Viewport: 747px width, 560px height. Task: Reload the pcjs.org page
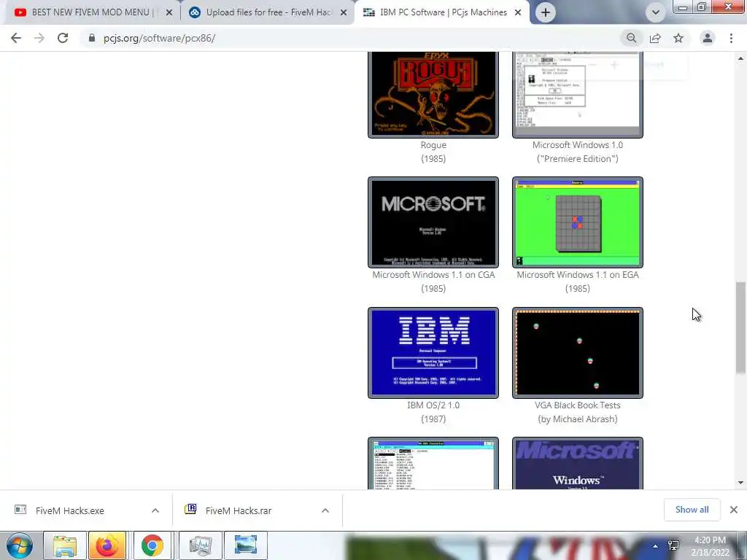(x=63, y=38)
